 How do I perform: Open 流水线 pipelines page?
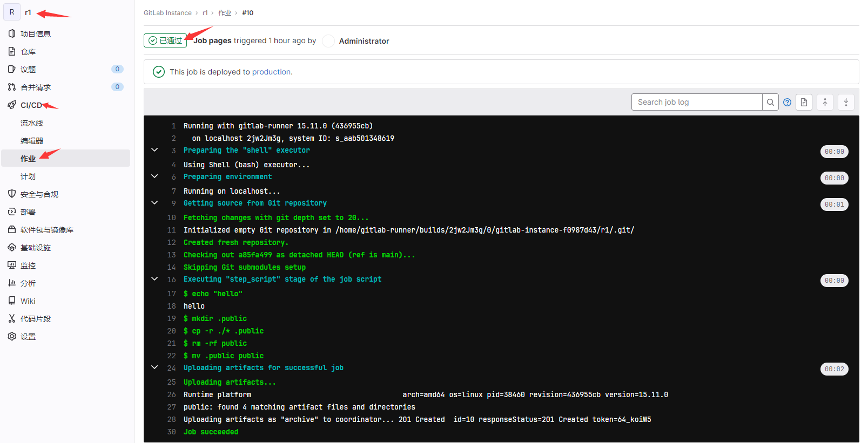click(32, 123)
